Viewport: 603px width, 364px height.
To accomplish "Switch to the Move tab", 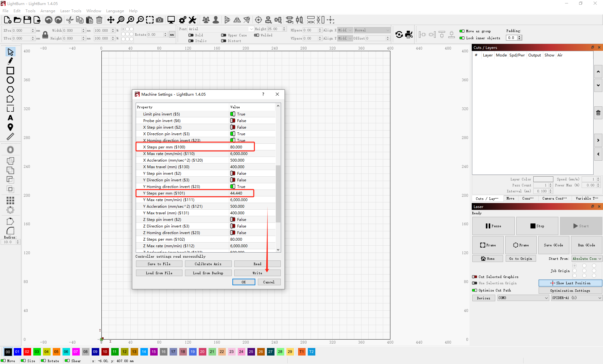I will pos(510,198).
